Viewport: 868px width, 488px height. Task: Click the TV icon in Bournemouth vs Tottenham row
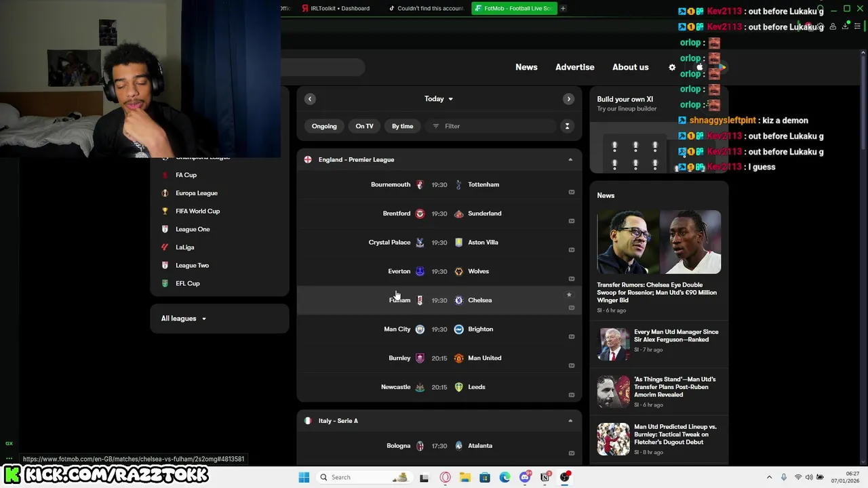tap(572, 192)
